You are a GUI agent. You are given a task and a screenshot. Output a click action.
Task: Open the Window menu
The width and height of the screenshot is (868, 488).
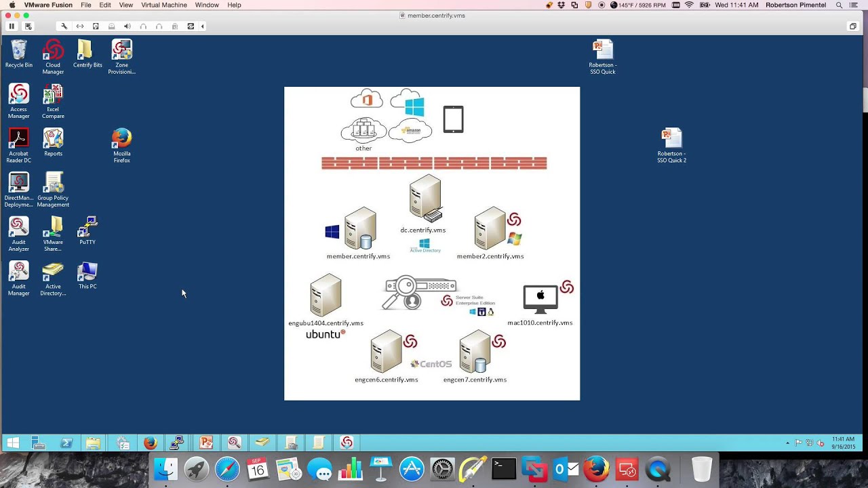(x=207, y=5)
